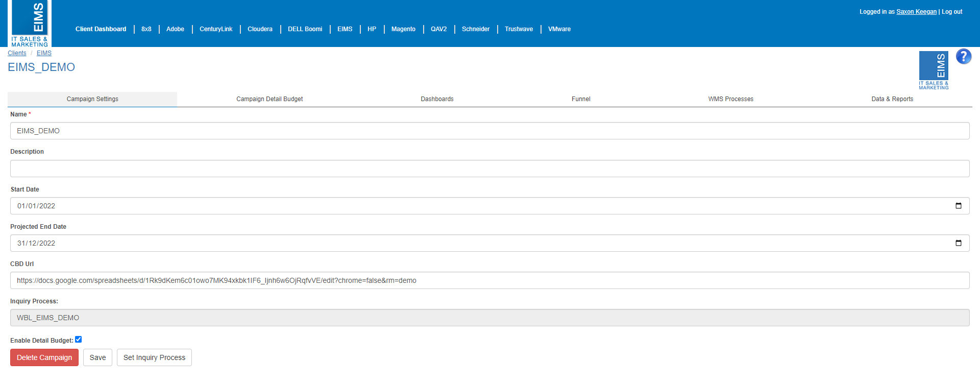The width and height of the screenshot is (980, 384).
Task: Follow the EIMS breadcrumb link
Action: [x=44, y=53]
